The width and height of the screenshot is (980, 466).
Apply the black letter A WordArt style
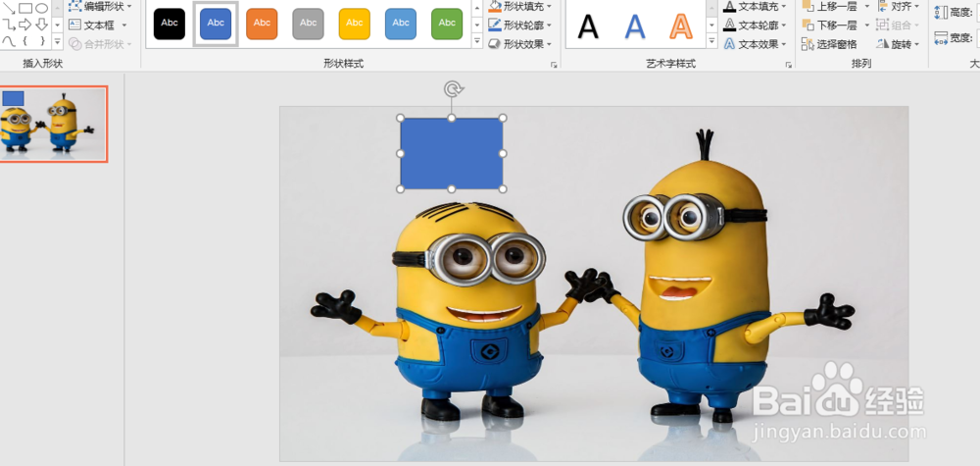click(x=588, y=26)
